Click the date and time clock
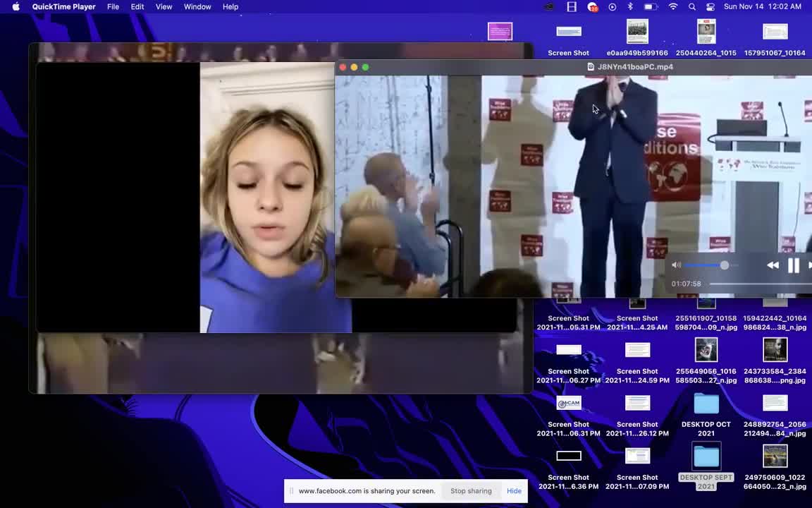This screenshot has height=508, width=812. pos(762,7)
